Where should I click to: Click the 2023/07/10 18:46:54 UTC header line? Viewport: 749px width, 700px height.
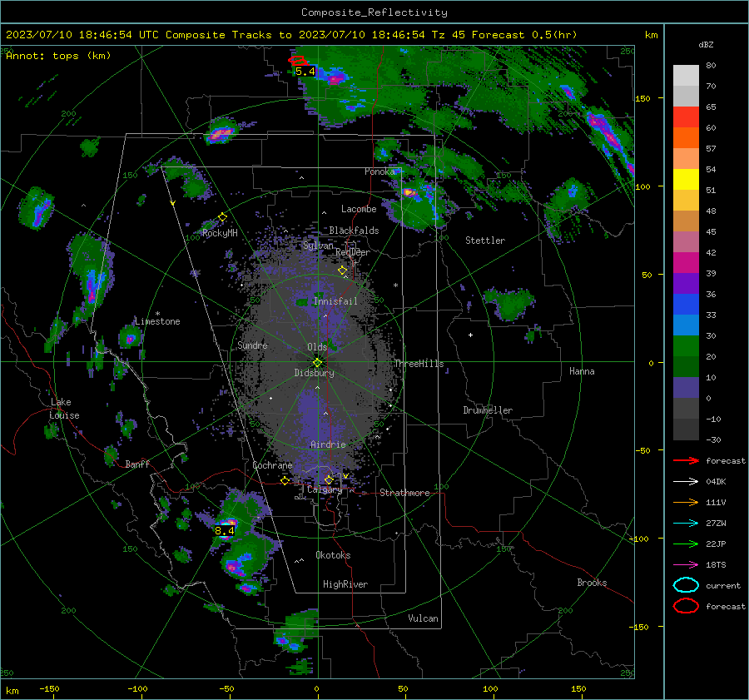coord(291,35)
